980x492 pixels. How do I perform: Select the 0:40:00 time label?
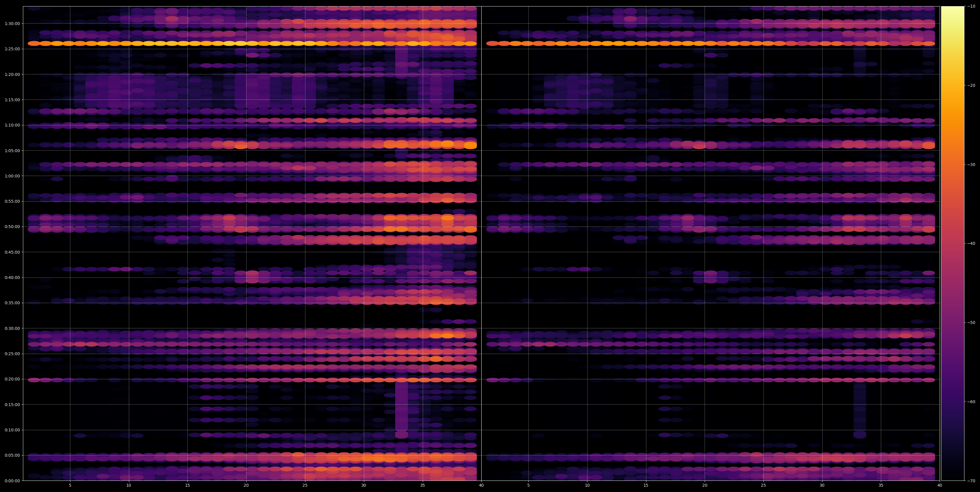[12, 277]
